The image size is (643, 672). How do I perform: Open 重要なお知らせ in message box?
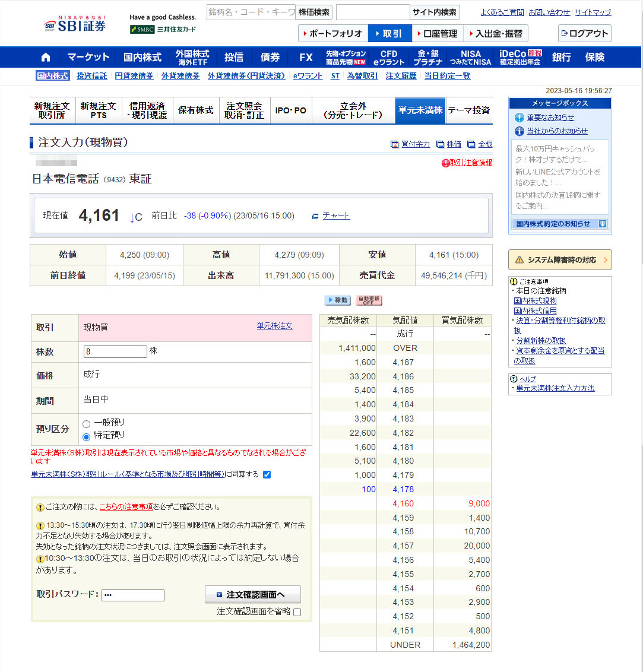click(550, 118)
